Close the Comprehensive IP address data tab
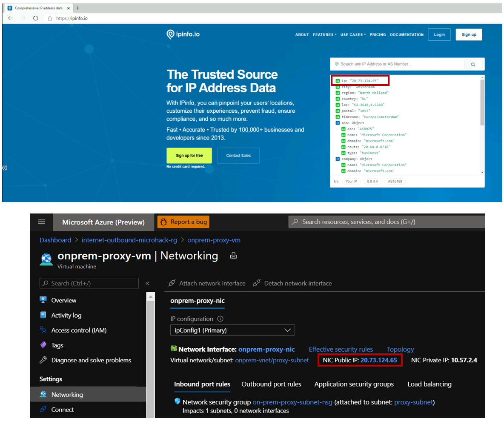The width and height of the screenshot is (504, 421). pos(68,9)
